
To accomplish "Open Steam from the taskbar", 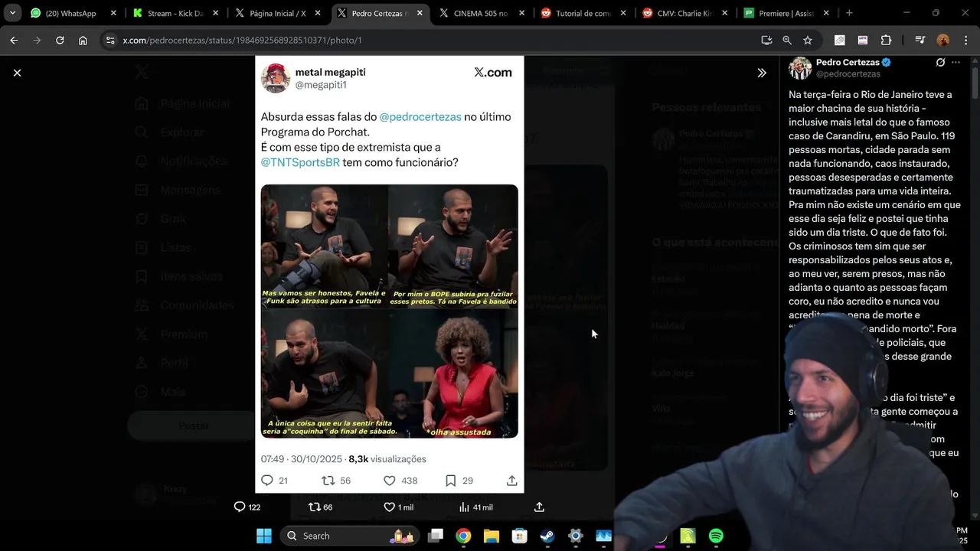I will [547, 536].
